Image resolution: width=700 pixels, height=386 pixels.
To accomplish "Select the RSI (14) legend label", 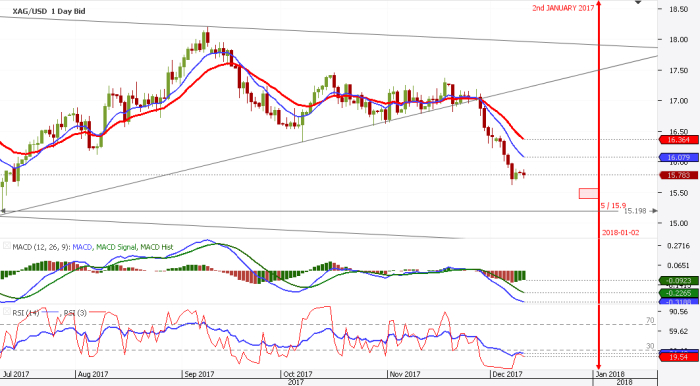I will tap(26, 313).
